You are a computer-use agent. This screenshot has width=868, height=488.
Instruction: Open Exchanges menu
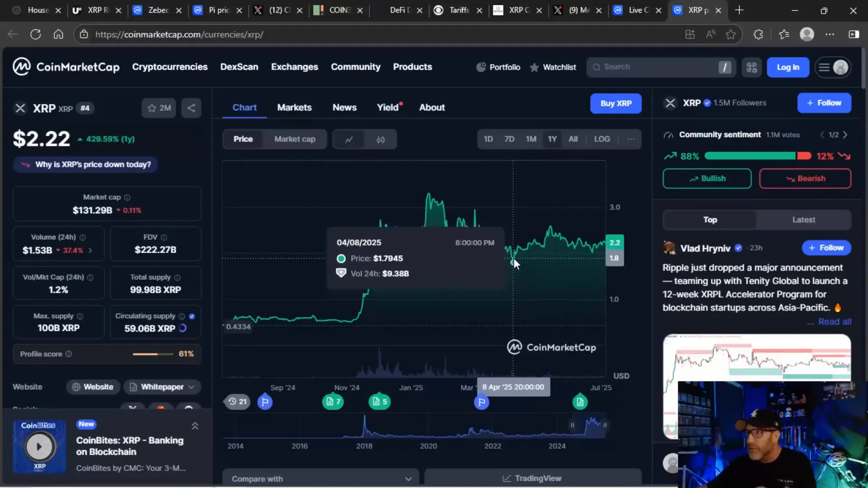pos(294,67)
